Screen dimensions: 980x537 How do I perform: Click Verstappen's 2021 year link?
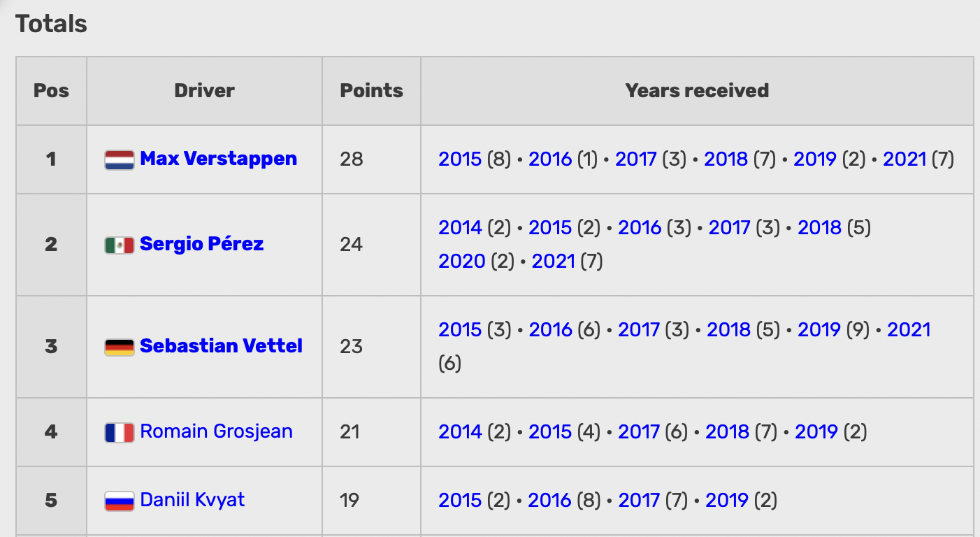pyautogui.click(x=905, y=159)
